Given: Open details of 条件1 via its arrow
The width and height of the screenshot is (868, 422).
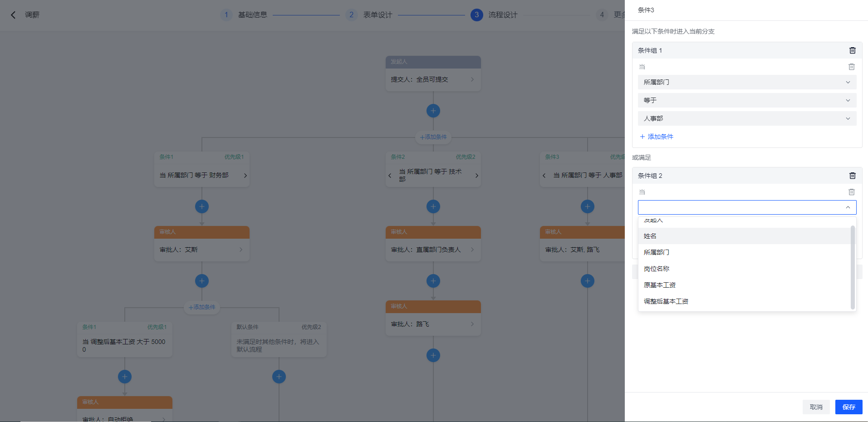Looking at the screenshot, I should pyautogui.click(x=245, y=175).
